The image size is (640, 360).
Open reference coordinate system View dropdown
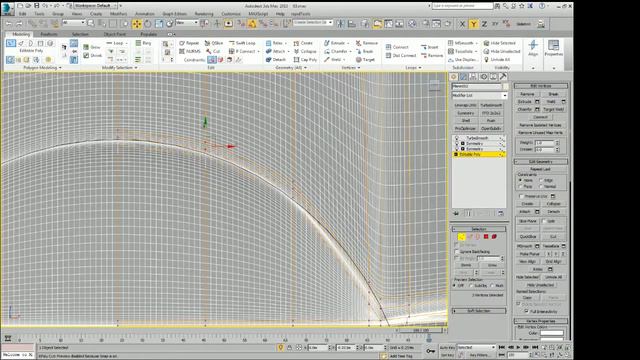(187, 23)
